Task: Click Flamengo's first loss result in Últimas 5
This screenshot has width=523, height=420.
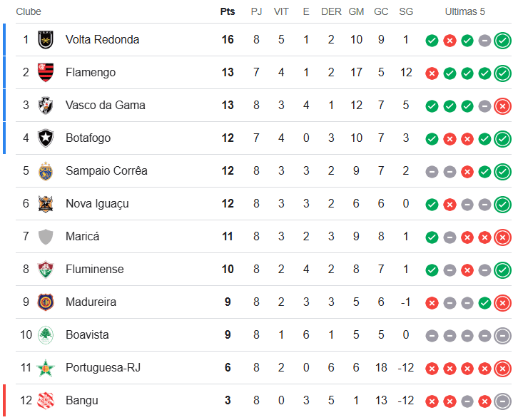Action: click(432, 73)
